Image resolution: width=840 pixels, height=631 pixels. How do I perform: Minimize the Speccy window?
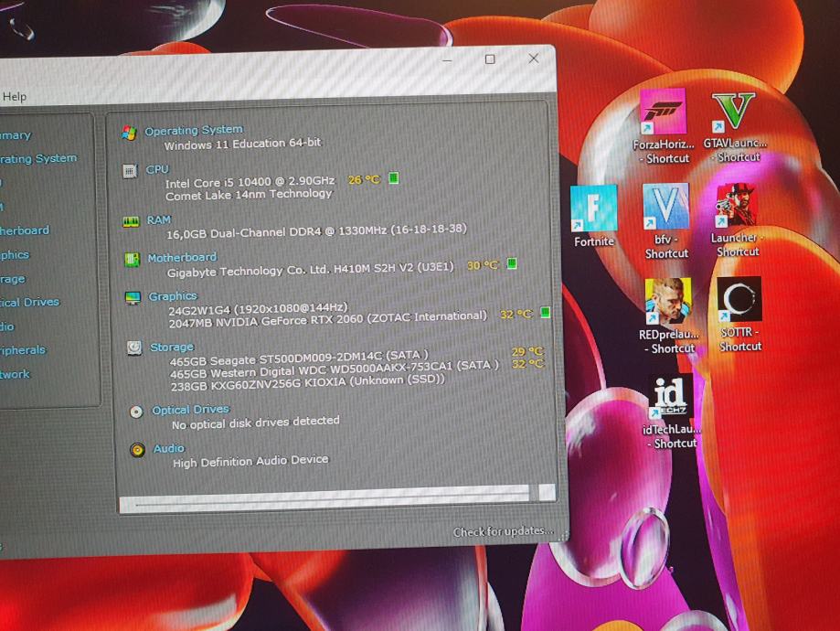click(447, 60)
